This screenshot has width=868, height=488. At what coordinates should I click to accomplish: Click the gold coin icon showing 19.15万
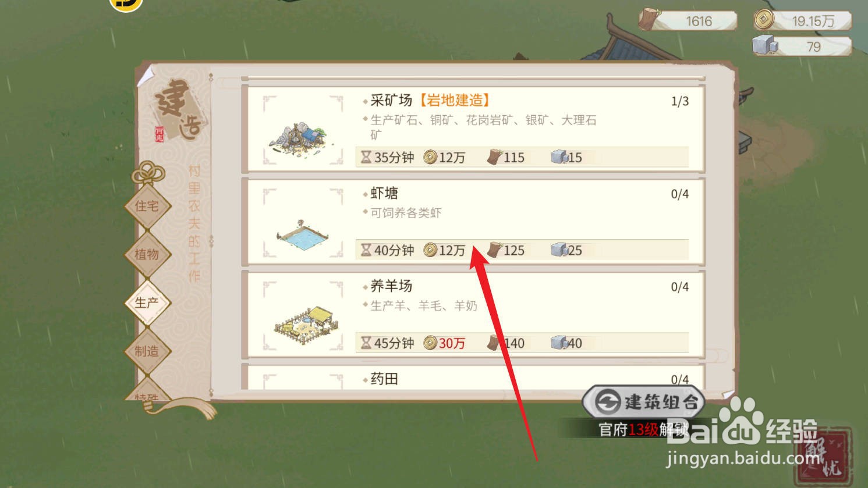tap(764, 20)
